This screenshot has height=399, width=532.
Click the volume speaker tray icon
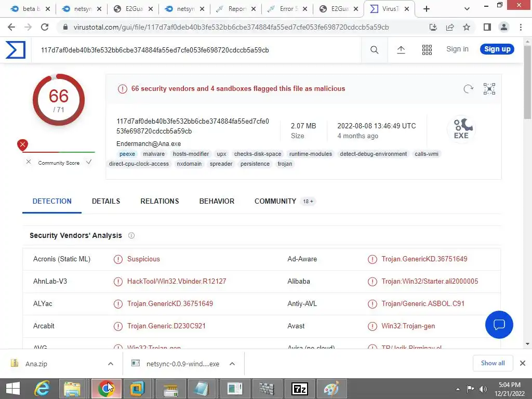[483, 389]
